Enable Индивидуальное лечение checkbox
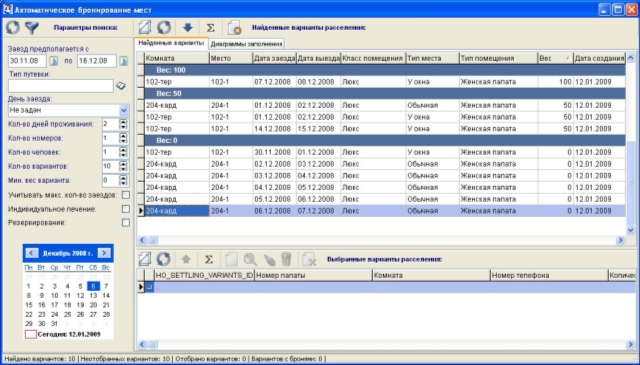Viewport: 640px width, 365px height. coord(126,209)
